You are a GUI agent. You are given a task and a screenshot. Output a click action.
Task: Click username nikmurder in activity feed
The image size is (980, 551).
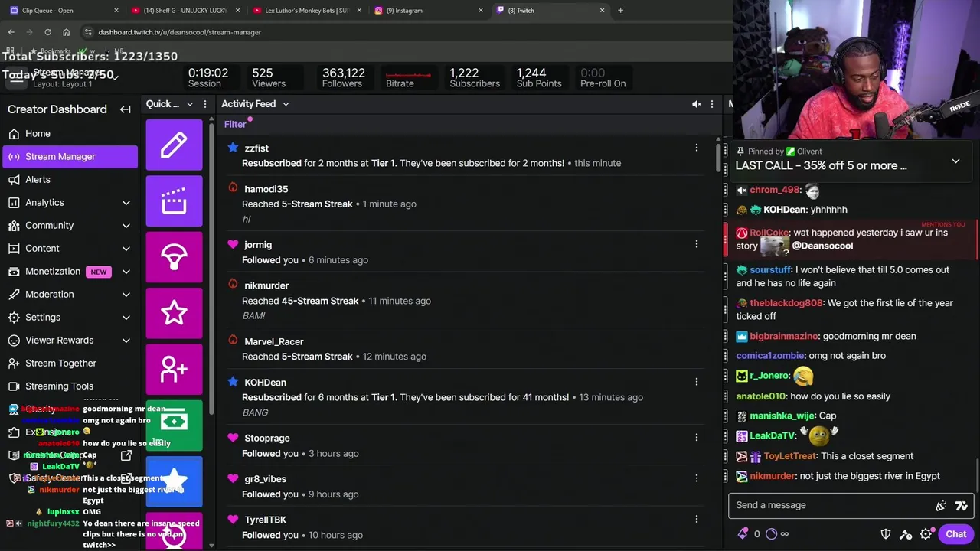(x=266, y=285)
